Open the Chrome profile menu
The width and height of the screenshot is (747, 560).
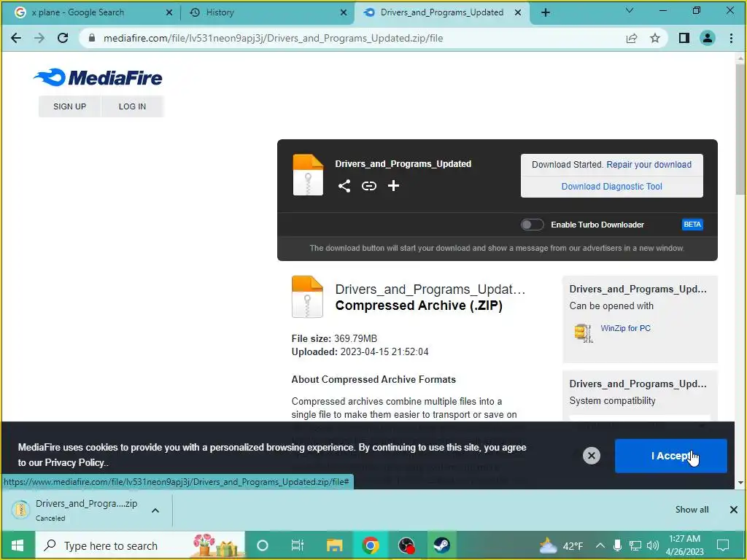click(708, 38)
